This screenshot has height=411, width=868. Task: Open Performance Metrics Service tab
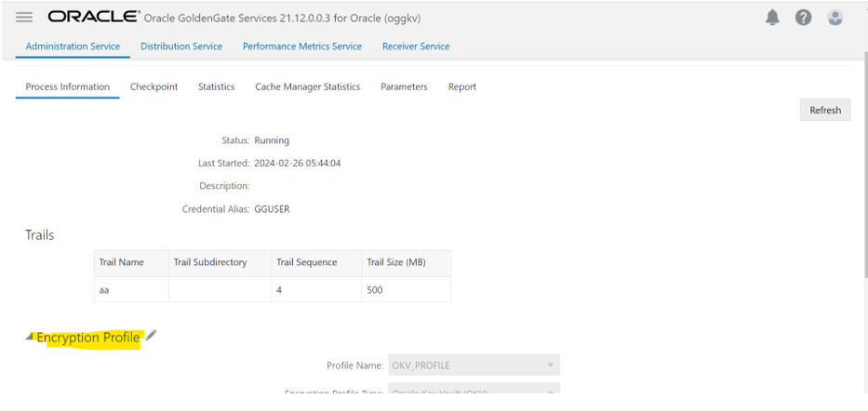(302, 46)
